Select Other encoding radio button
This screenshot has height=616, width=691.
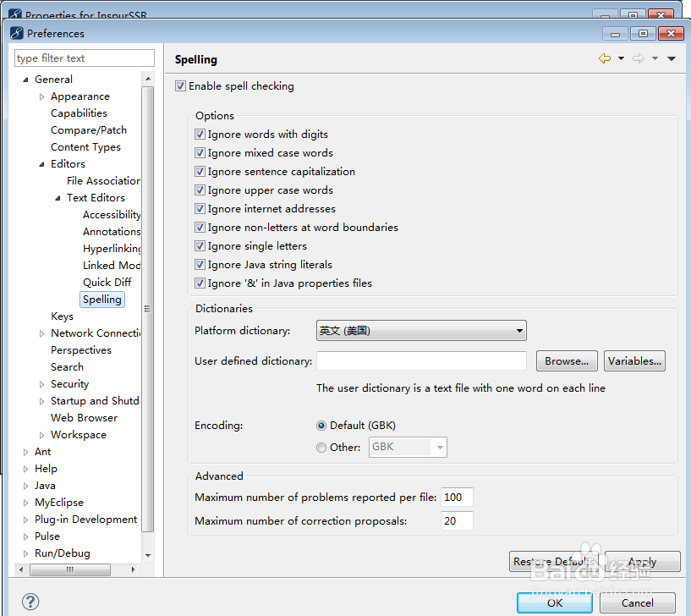pyautogui.click(x=321, y=448)
